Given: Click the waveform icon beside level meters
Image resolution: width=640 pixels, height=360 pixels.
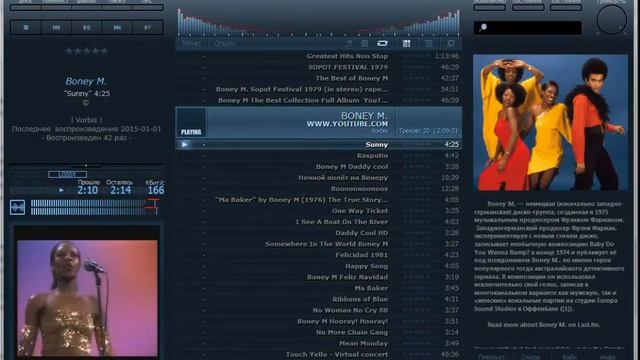Looking at the screenshot, I should point(17,207).
